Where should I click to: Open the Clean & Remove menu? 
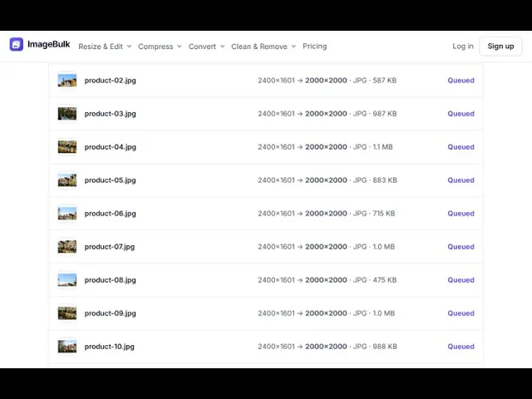tap(259, 47)
